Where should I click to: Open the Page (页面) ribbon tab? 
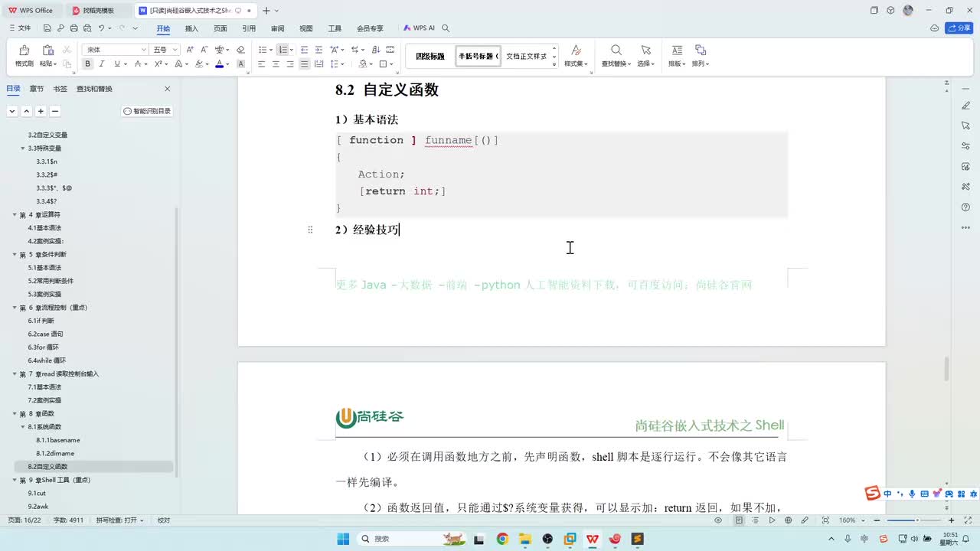[x=220, y=28]
